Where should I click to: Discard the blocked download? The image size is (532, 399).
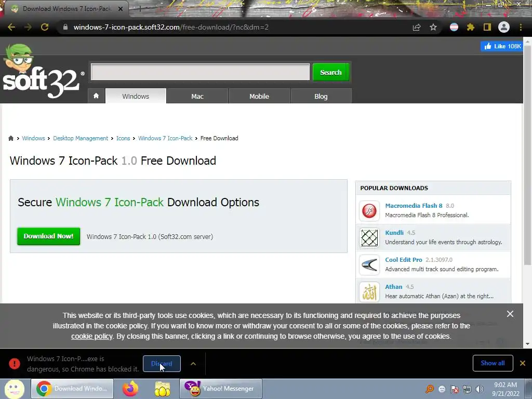tap(162, 364)
